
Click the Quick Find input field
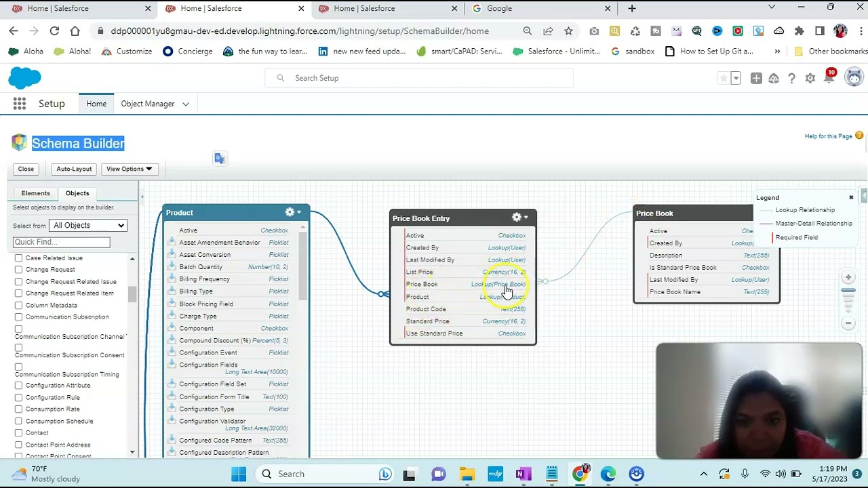[x=61, y=242]
